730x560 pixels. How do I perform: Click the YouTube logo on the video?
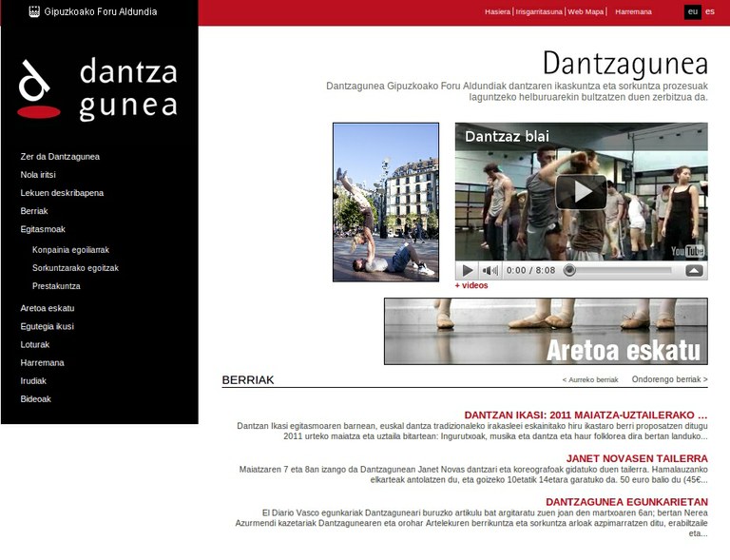pos(686,251)
